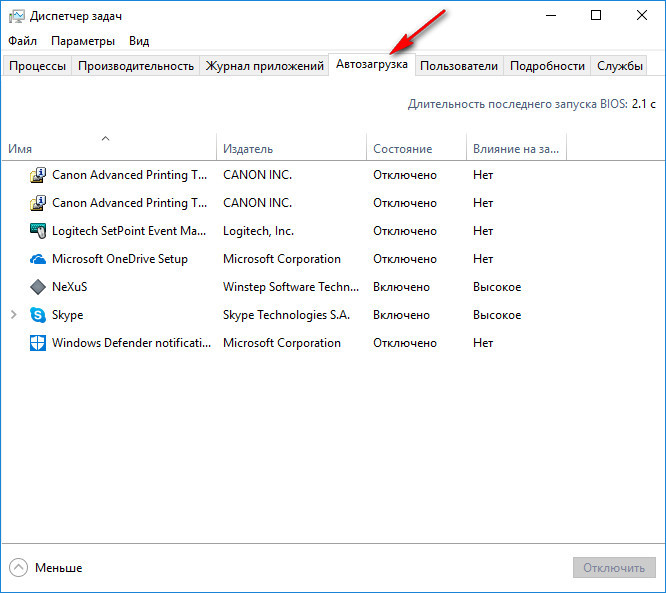
Task: Open the Журнал приложений tab
Action: click(x=265, y=66)
